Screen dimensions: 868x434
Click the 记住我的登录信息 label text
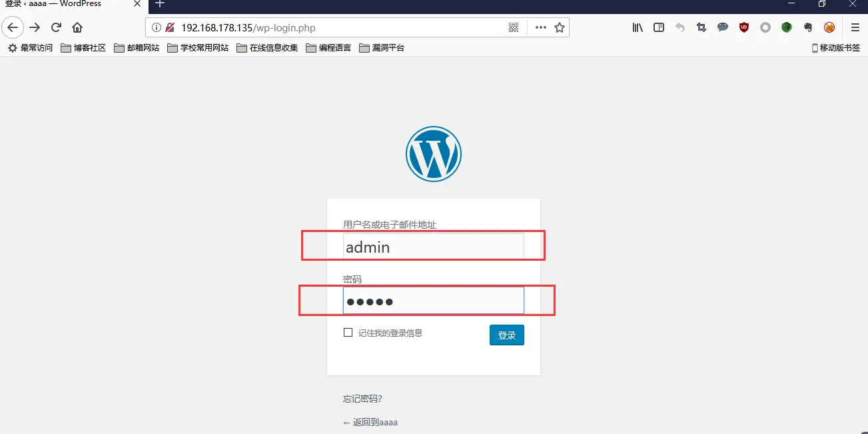click(390, 333)
